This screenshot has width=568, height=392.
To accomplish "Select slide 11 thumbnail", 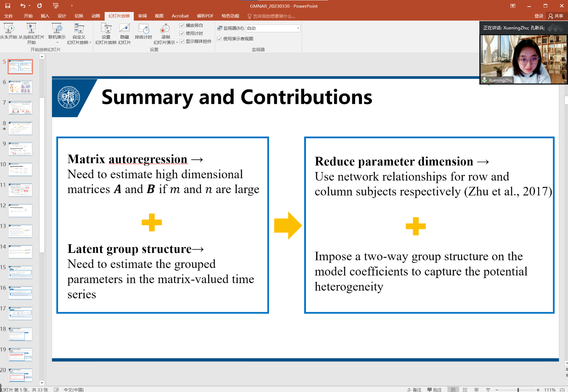I will (x=20, y=190).
